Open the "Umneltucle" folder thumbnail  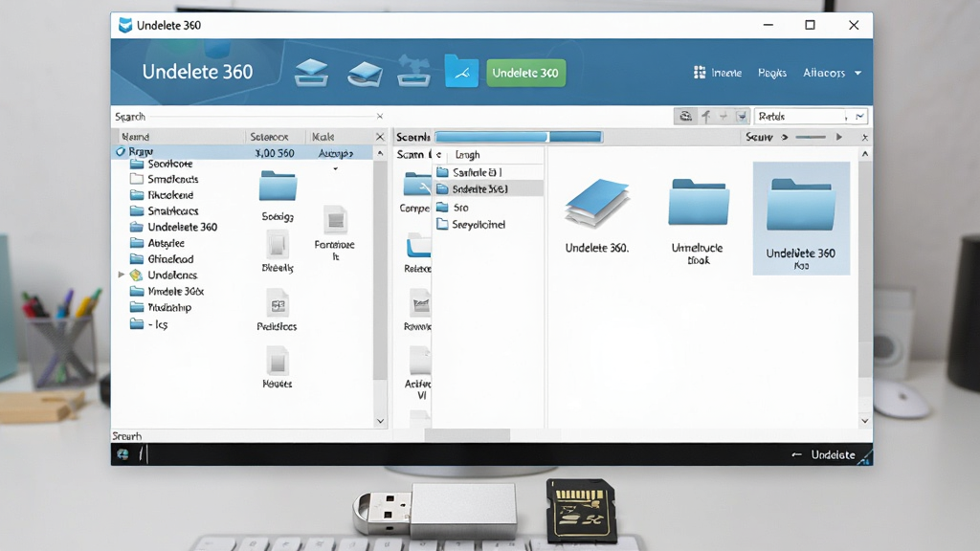pos(698,202)
